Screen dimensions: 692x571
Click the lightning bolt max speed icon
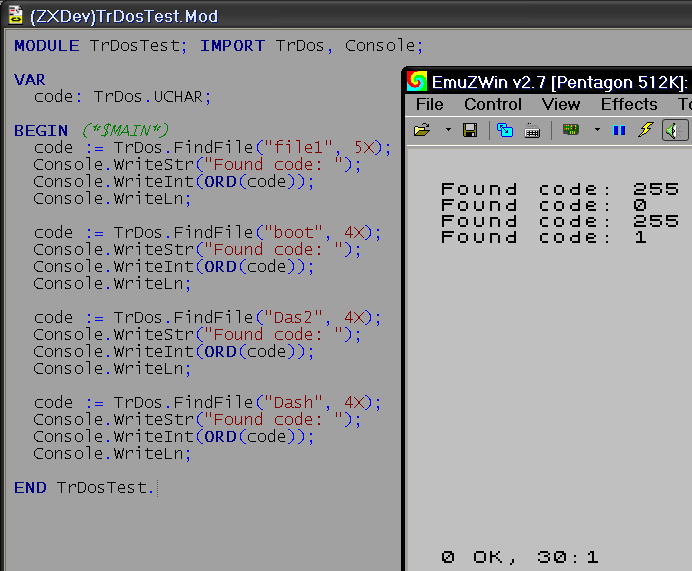click(645, 130)
